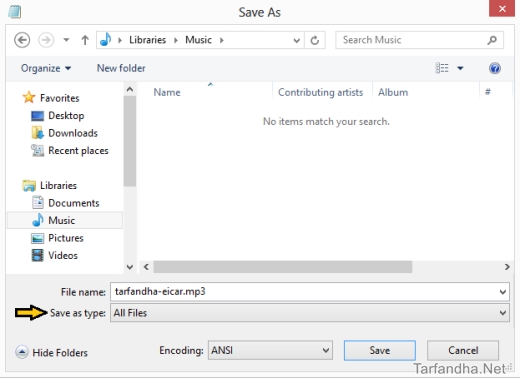Click the horizontal scrollbar left arrow
Viewport: 520px width, 378px height.
coord(146,267)
